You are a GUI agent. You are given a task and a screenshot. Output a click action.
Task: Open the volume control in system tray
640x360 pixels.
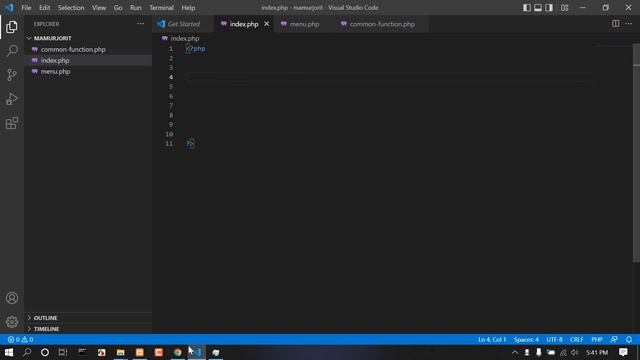575,352
